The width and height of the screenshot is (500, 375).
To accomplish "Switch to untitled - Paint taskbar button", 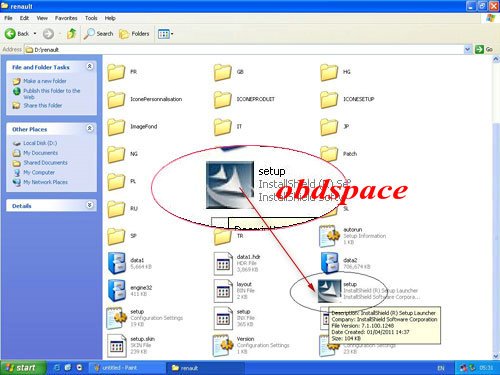I will pyautogui.click(x=127, y=368).
